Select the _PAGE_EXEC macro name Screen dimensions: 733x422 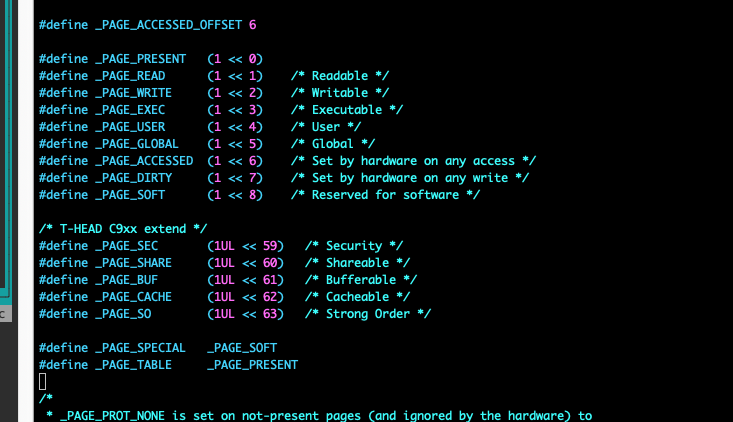[x=137, y=110]
